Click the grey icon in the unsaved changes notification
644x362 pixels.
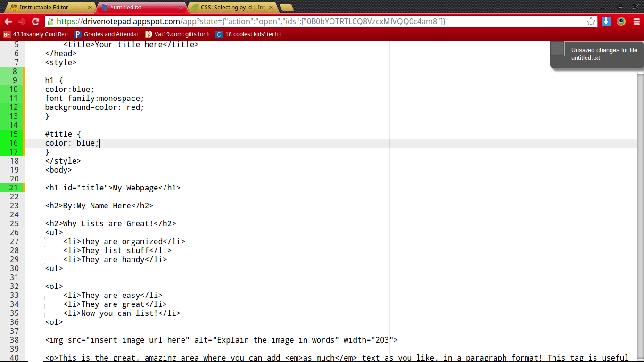tap(558, 49)
